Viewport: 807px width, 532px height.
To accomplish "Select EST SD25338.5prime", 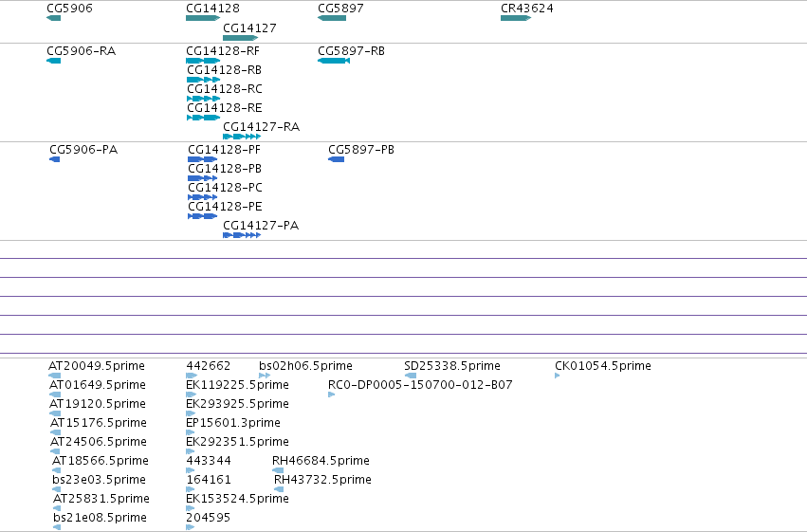I will (x=411, y=376).
